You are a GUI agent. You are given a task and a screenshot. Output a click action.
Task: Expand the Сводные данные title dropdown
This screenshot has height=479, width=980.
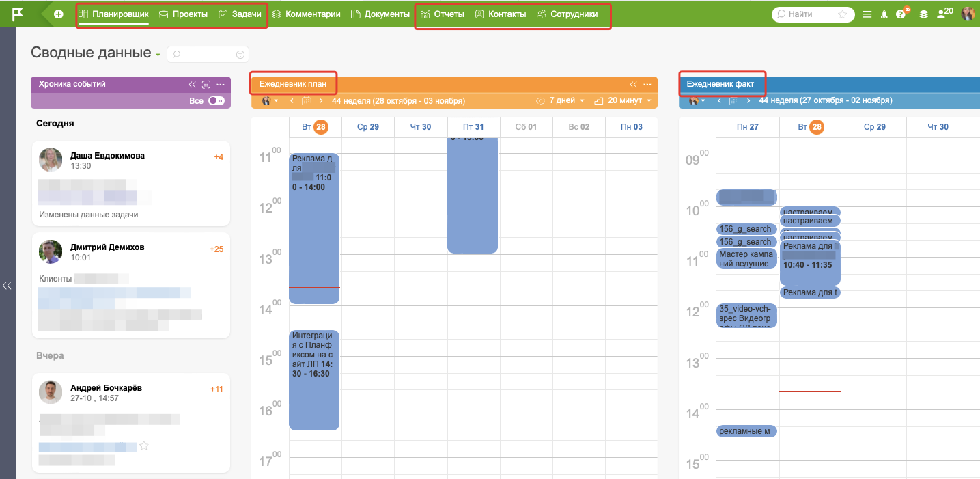click(158, 55)
